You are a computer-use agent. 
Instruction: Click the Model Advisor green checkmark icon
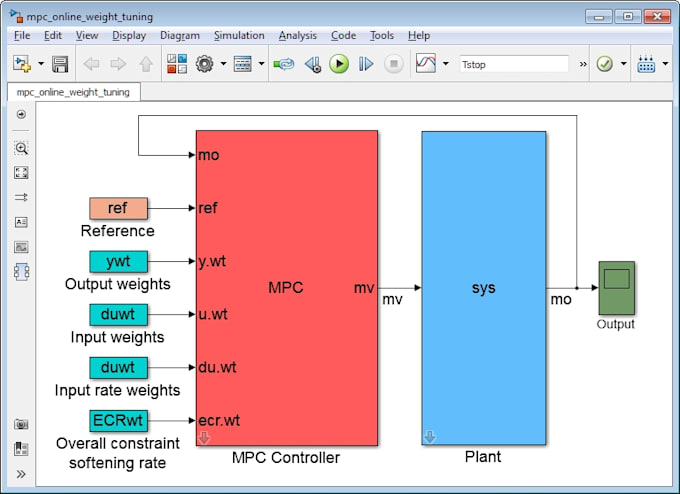coord(605,64)
